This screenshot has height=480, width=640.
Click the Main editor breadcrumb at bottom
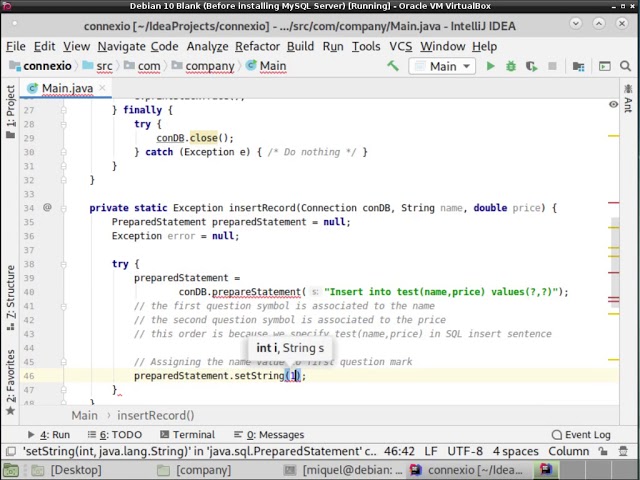[84, 416]
